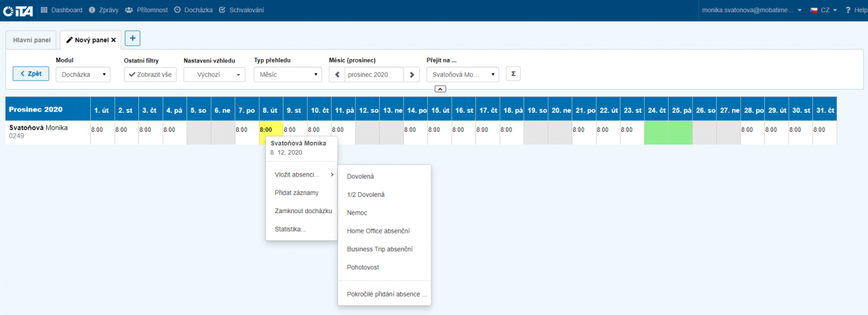Expand the Typ přehledu Měsíc dropdown
The width and height of the screenshot is (868, 315).
[x=288, y=75]
